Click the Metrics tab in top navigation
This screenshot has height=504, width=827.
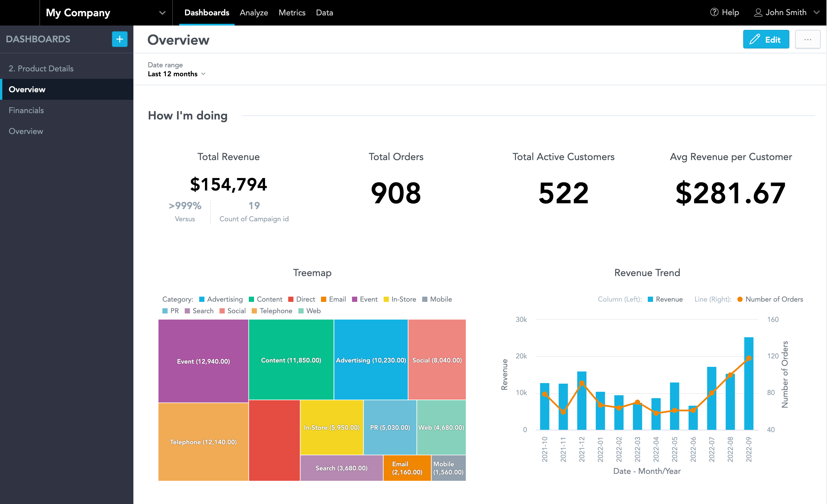pos(292,13)
